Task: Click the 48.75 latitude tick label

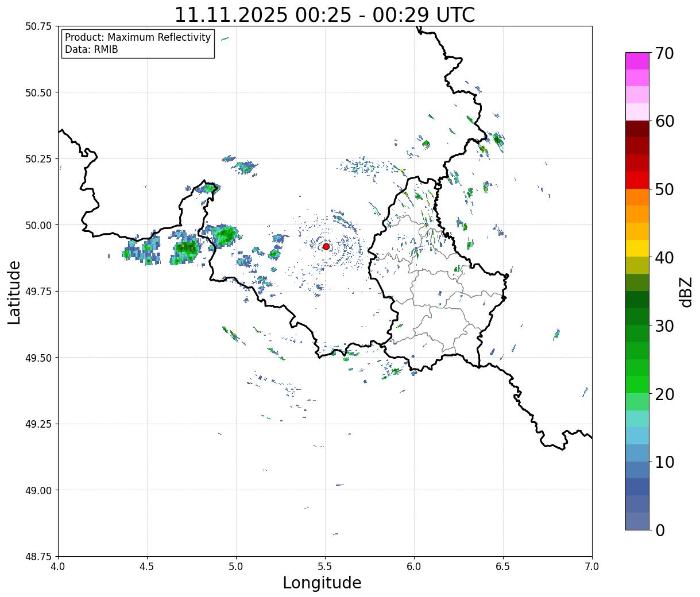Action: tap(38, 557)
